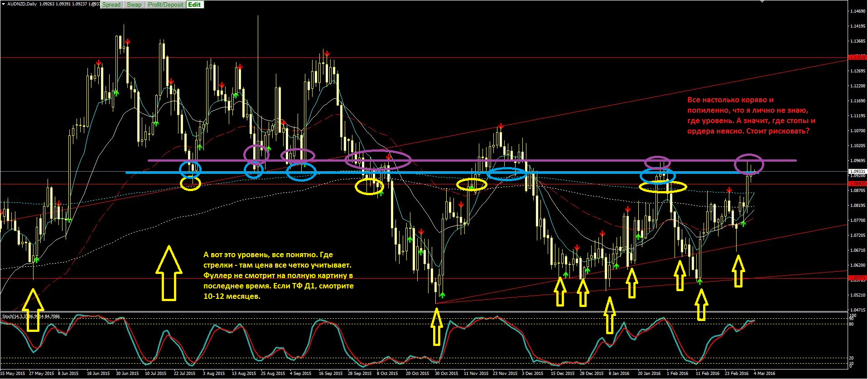Click the 28 Sep 2015 date label

point(359,374)
